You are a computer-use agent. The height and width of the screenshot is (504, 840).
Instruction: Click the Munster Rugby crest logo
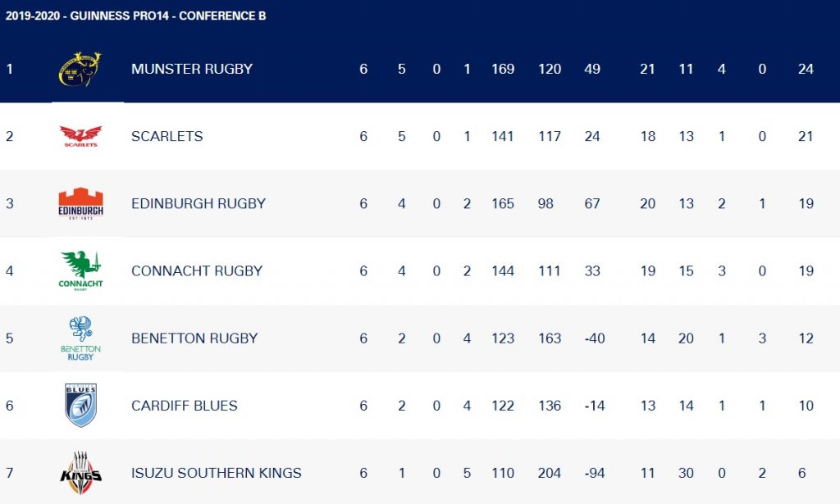(x=80, y=70)
